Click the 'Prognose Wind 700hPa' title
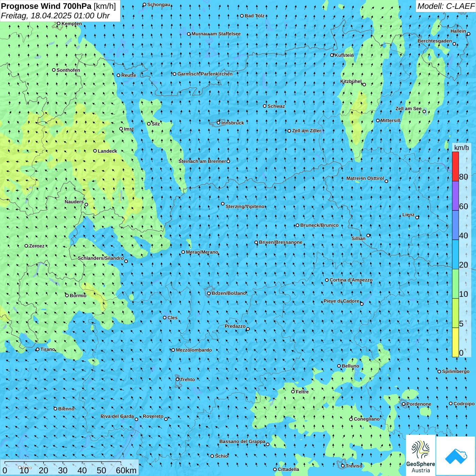This screenshot has width=476, height=476. 47,6
